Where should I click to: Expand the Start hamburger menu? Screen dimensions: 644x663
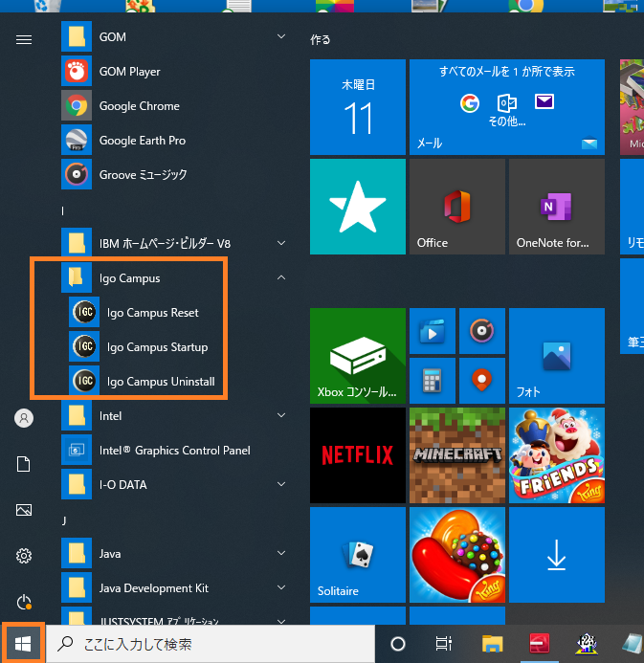[24, 40]
